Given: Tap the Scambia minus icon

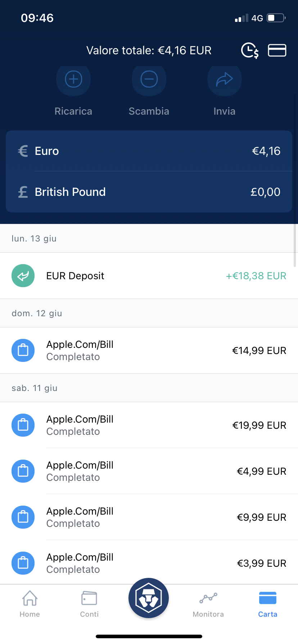Looking at the screenshot, I should [149, 79].
